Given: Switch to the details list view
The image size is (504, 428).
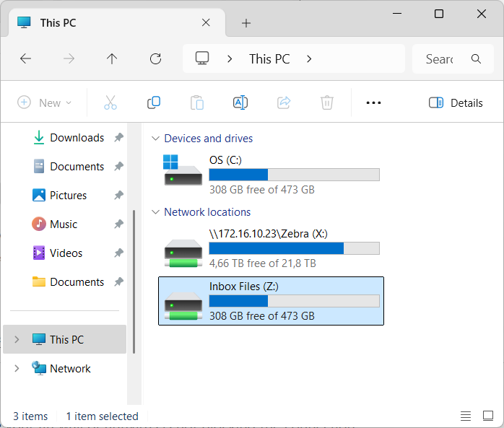Looking at the screenshot, I should pyautogui.click(x=466, y=416).
